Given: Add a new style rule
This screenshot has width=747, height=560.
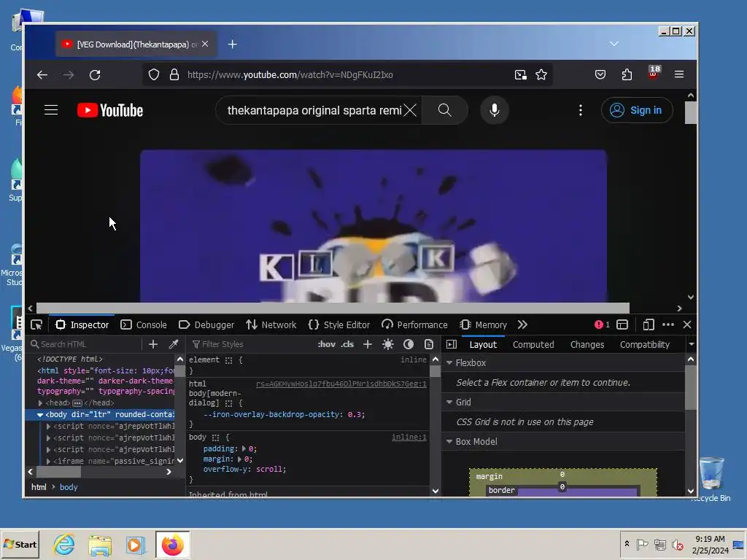Looking at the screenshot, I should pos(368,344).
